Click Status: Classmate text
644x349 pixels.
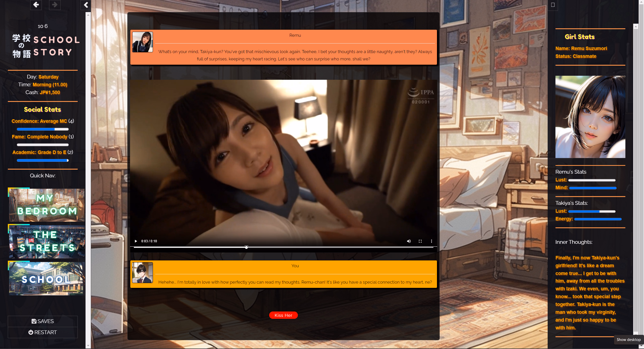coord(576,56)
